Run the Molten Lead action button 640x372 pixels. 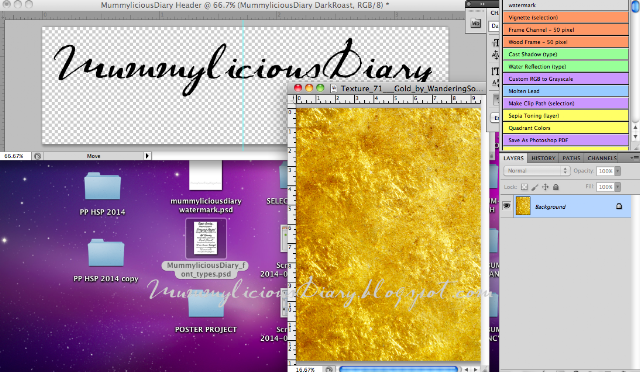click(x=565, y=91)
